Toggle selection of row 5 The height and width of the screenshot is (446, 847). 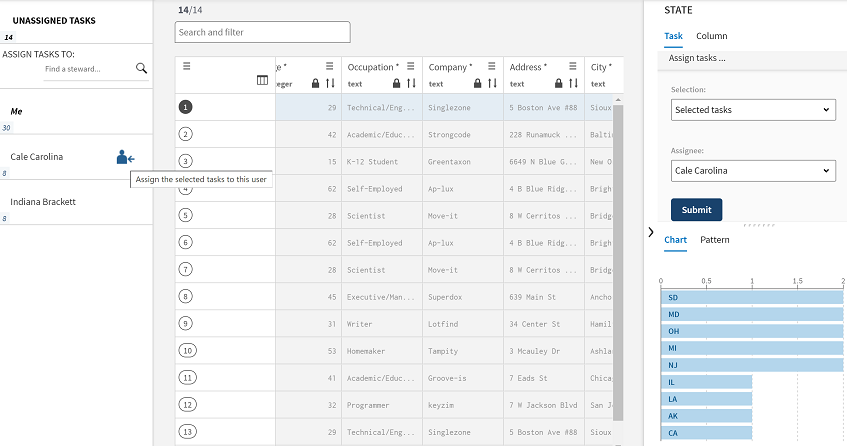tap(186, 214)
